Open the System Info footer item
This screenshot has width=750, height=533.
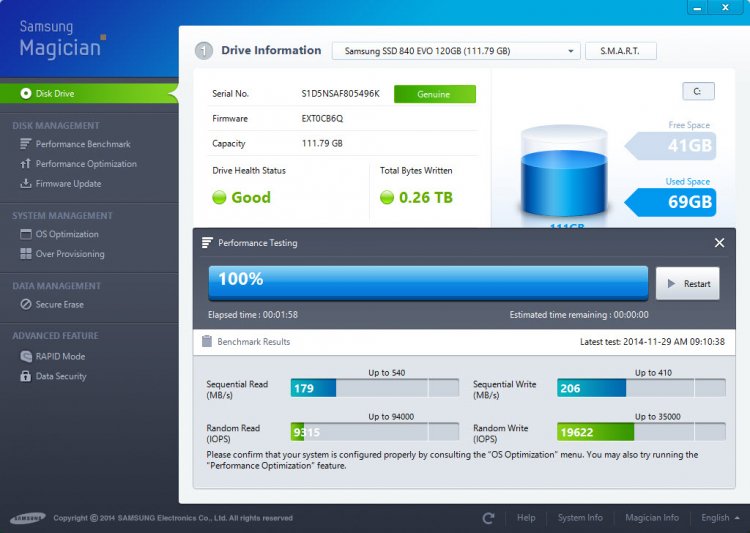tap(580, 518)
